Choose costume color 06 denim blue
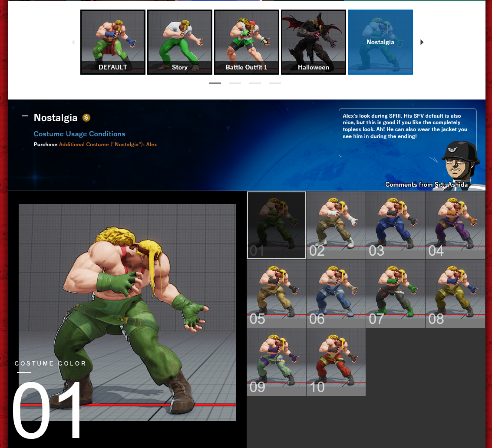 point(336,293)
